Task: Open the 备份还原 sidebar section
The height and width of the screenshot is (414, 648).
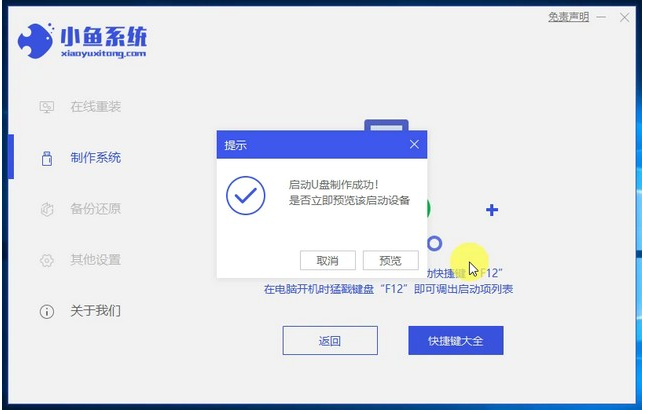Action: [x=95, y=209]
